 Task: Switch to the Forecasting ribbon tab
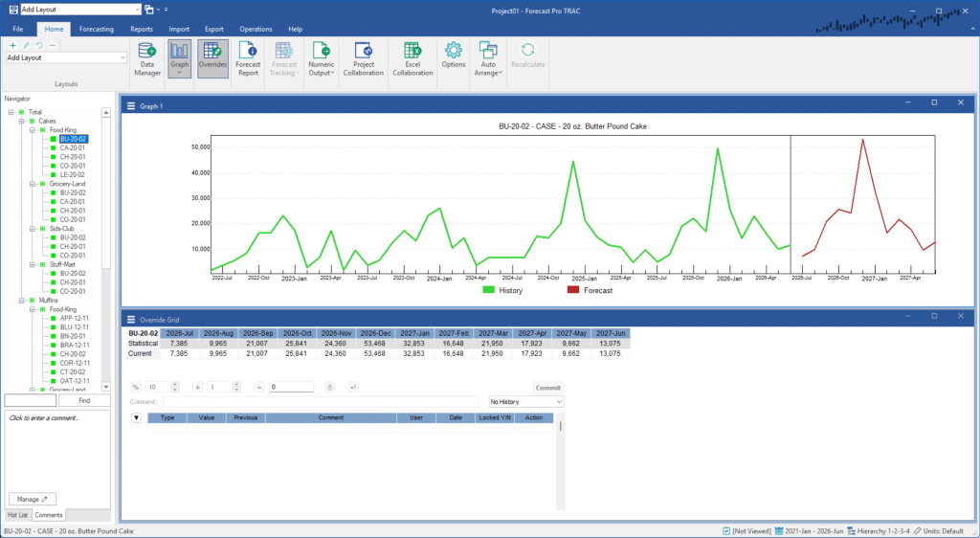coord(96,30)
